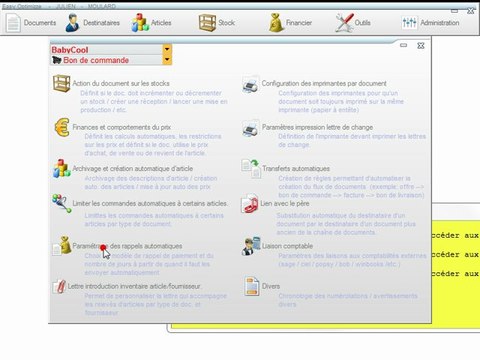Open Configuration des imprimantes par document

point(324,83)
